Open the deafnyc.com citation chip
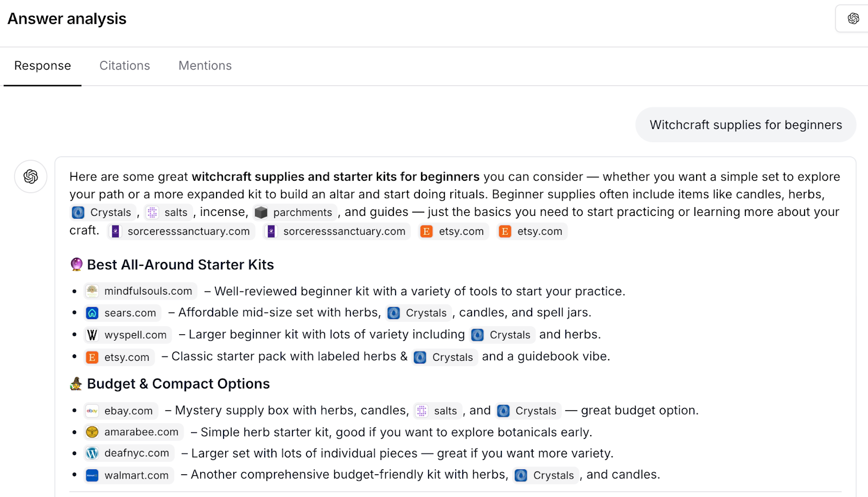 click(129, 454)
